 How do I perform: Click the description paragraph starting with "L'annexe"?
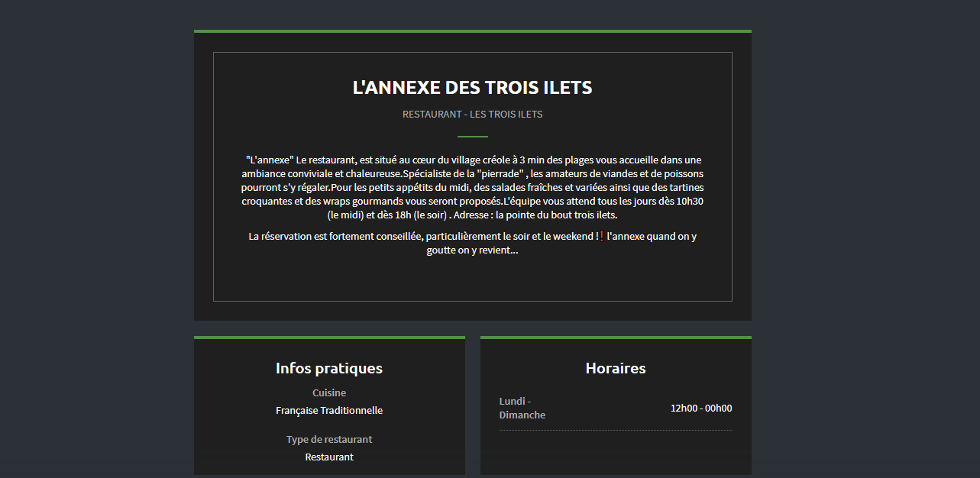(x=472, y=187)
